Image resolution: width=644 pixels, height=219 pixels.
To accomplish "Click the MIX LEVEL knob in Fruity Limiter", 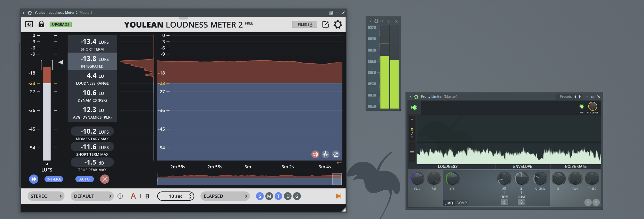I will [592, 106].
